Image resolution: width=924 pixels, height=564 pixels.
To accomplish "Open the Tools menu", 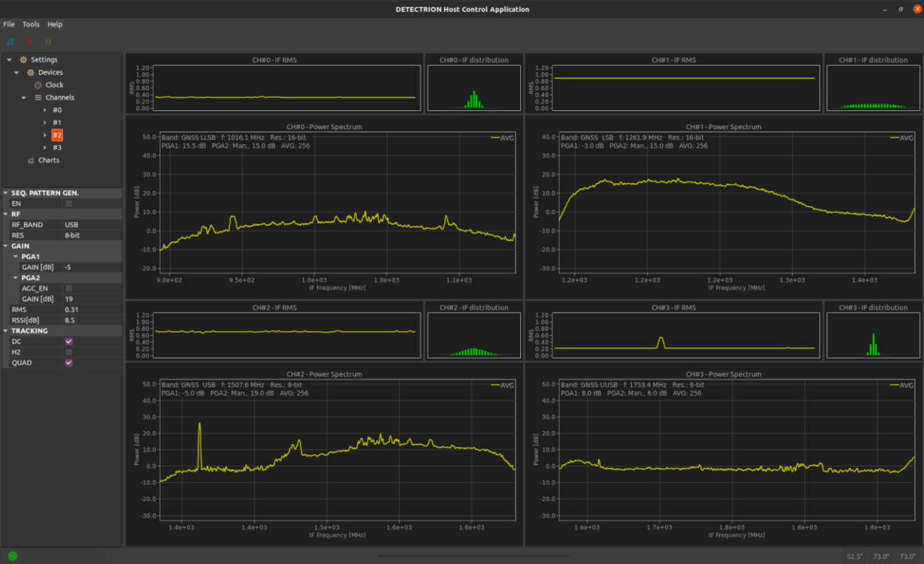I will (x=31, y=25).
